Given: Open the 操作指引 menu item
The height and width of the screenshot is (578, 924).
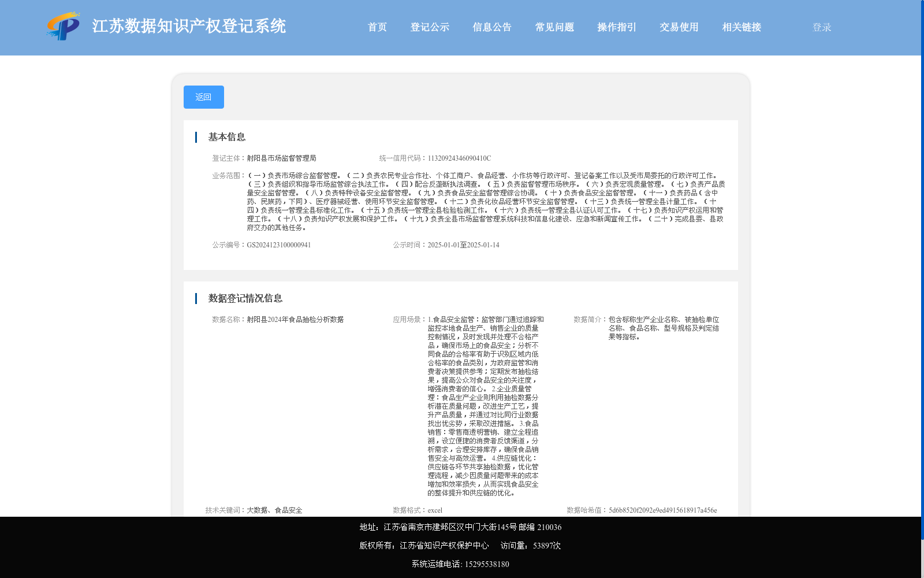Looking at the screenshot, I should point(617,27).
